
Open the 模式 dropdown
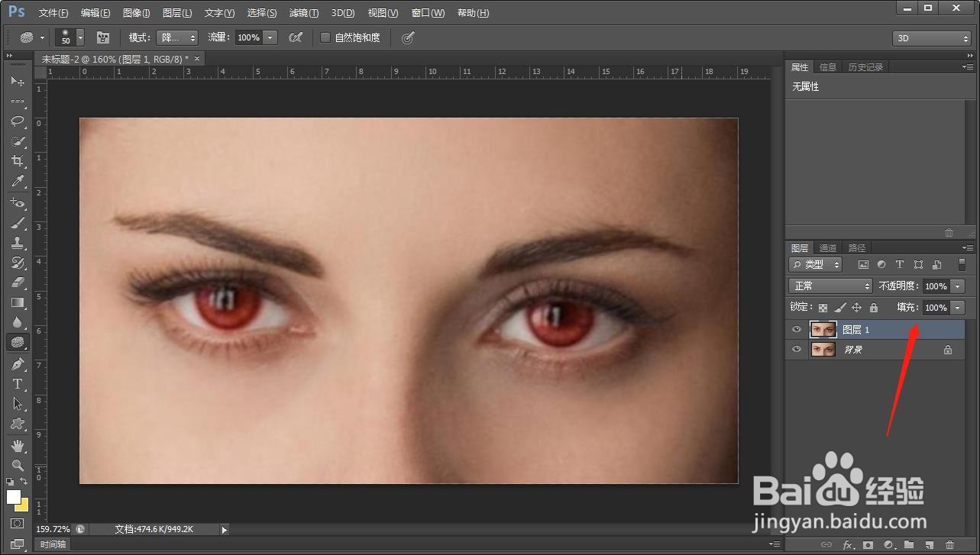pyautogui.click(x=177, y=37)
